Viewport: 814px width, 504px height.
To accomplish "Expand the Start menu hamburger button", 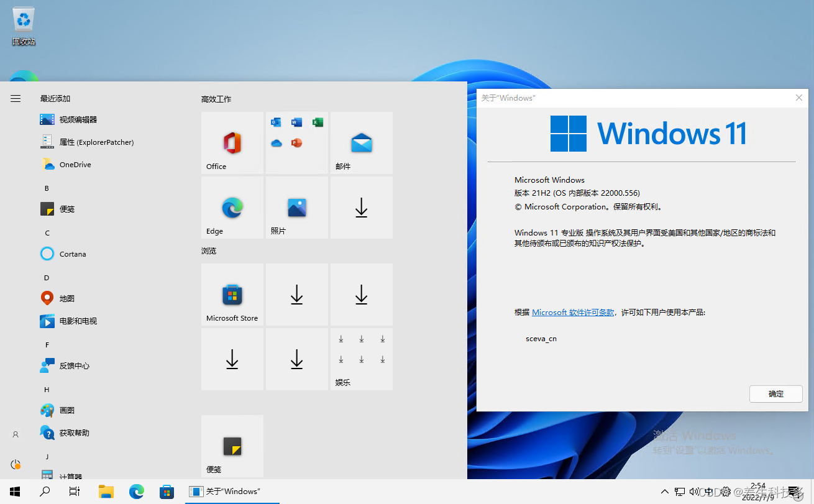I will coord(16,98).
